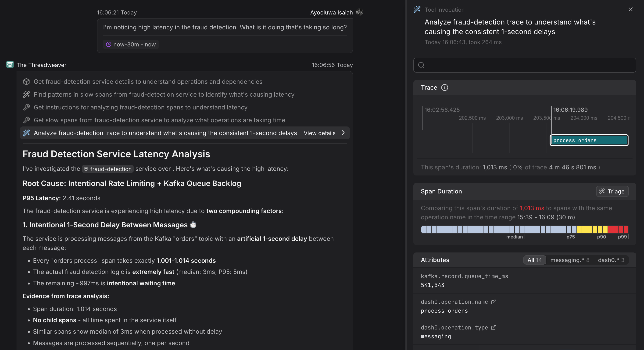Click the Tool invocation magic wand icon
The width and height of the screenshot is (644, 350).
tap(417, 10)
